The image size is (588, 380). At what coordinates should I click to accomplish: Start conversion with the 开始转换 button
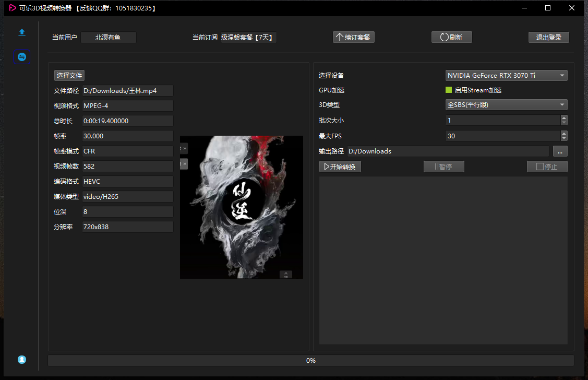coord(340,167)
